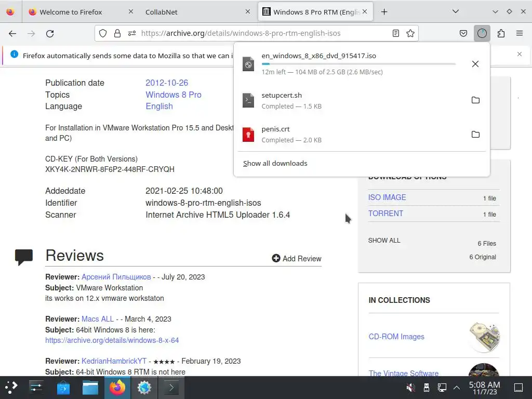Open containing folder for penis.crt

click(475, 135)
